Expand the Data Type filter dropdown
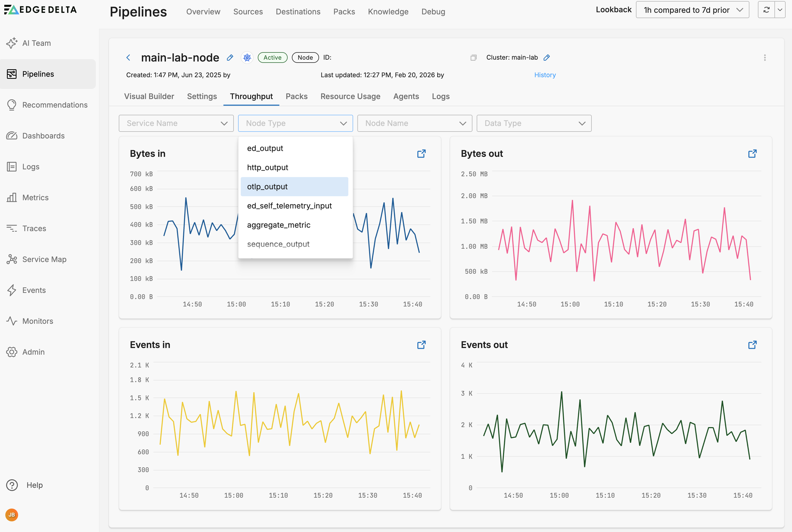This screenshot has width=792, height=532. [534, 123]
